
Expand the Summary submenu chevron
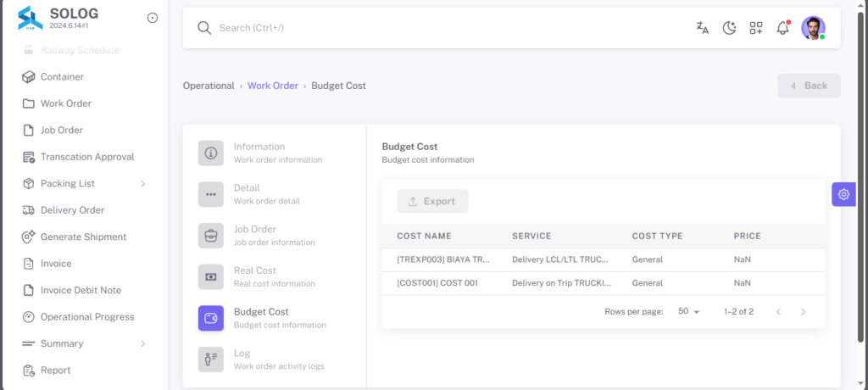coord(142,343)
